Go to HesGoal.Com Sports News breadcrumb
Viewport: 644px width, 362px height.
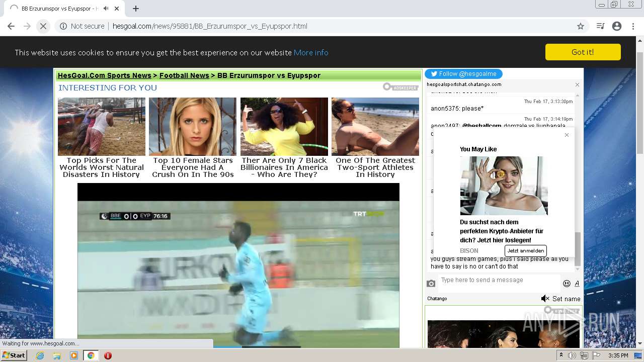(x=104, y=75)
